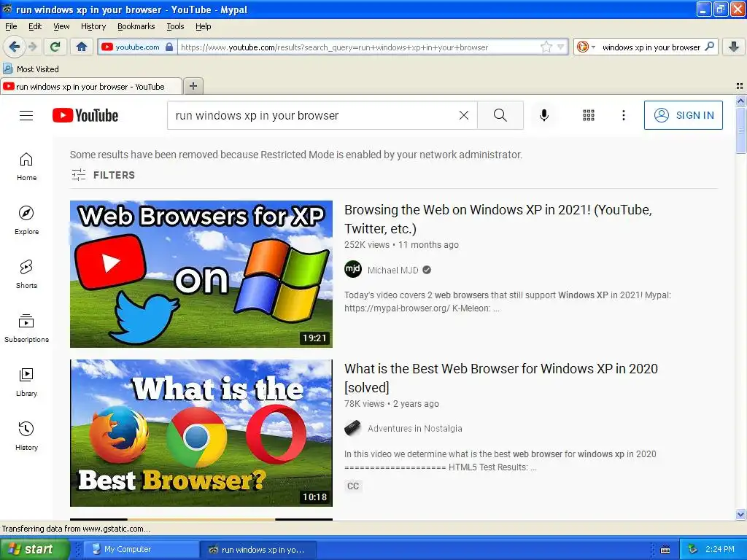Screen dimensions: 747x560
Task: Expand the search FILTERS panel
Action: [103, 175]
